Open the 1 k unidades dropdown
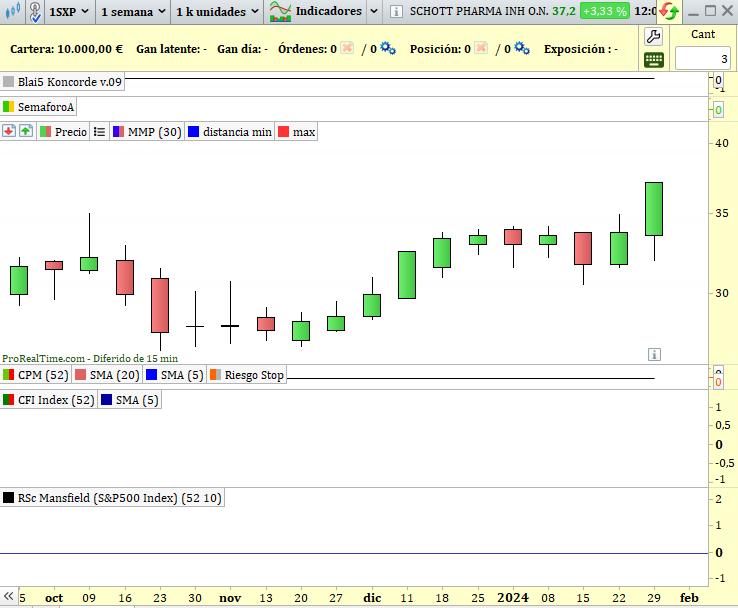Viewport: 738px width, 608px height. [217, 11]
